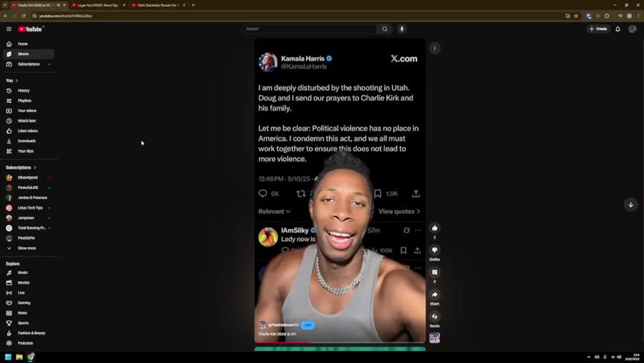Open the hamburger guide menu

[9, 29]
